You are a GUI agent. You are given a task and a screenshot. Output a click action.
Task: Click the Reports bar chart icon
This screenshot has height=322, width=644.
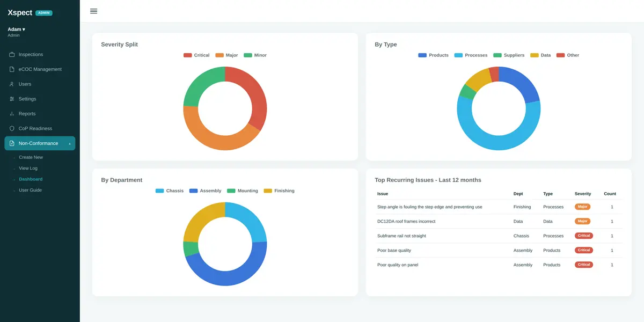coord(12,114)
